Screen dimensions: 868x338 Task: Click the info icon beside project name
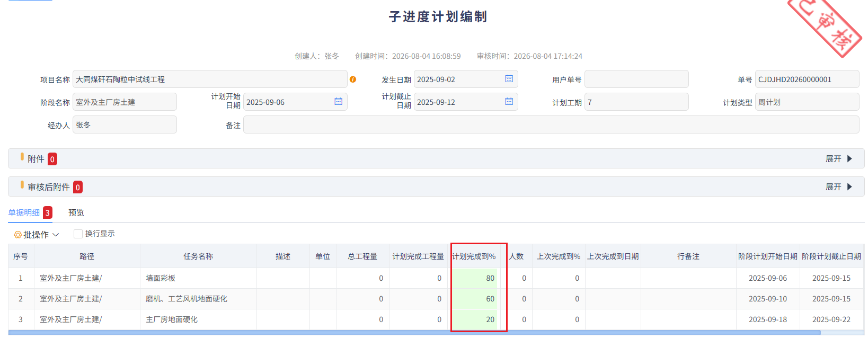coord(353,79)
